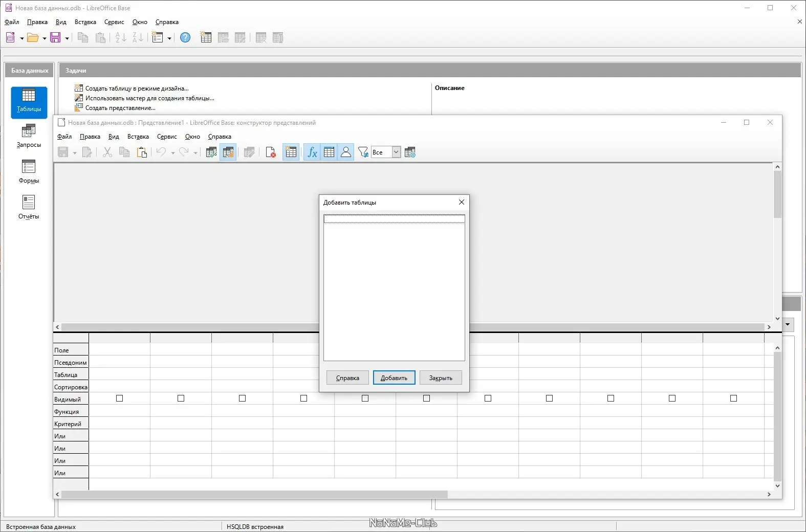806x532 pixels.
Task: Toggle Design View mode in view designer toolbar
Action: click(228, 152)
